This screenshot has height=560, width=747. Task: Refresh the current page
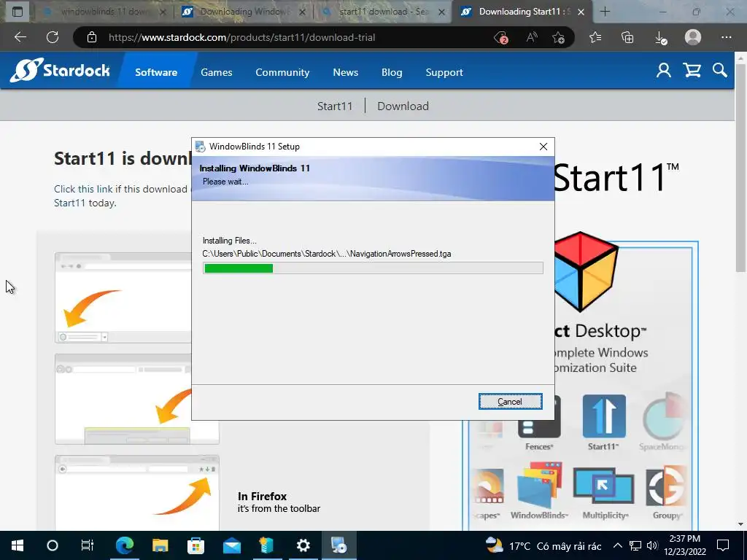53,37
